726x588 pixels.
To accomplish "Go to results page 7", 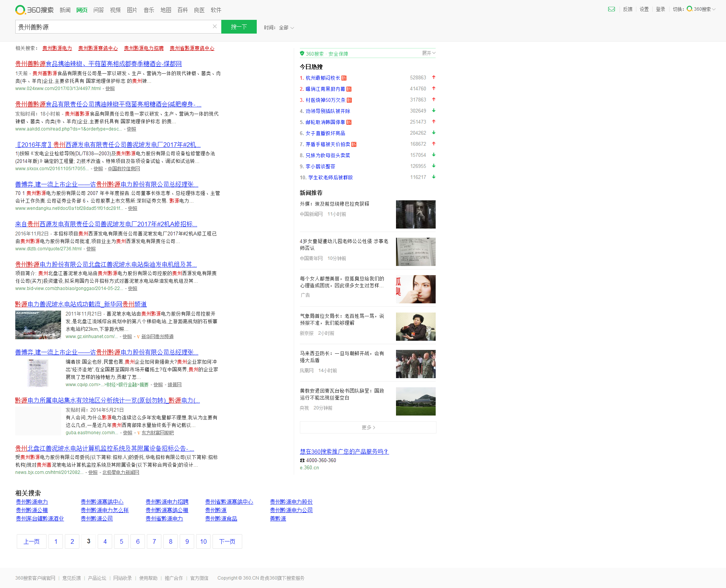I will (154, 541).
